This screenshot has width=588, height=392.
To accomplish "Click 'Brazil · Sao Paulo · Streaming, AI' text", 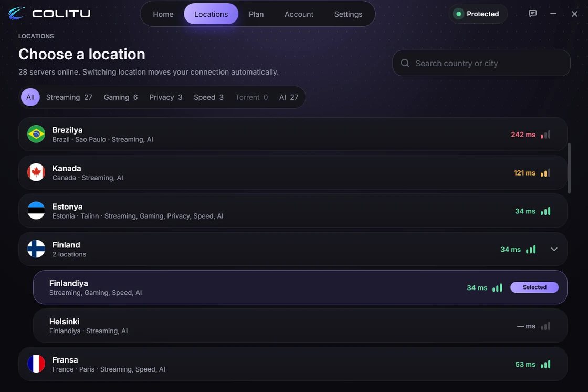I will click(103, 139).
